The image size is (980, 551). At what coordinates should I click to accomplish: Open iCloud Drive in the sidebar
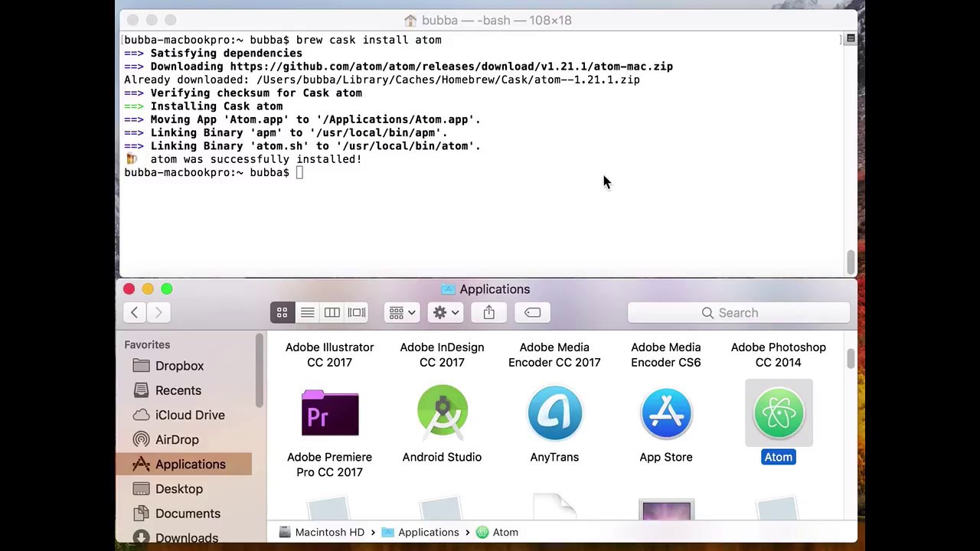[184, 415]
